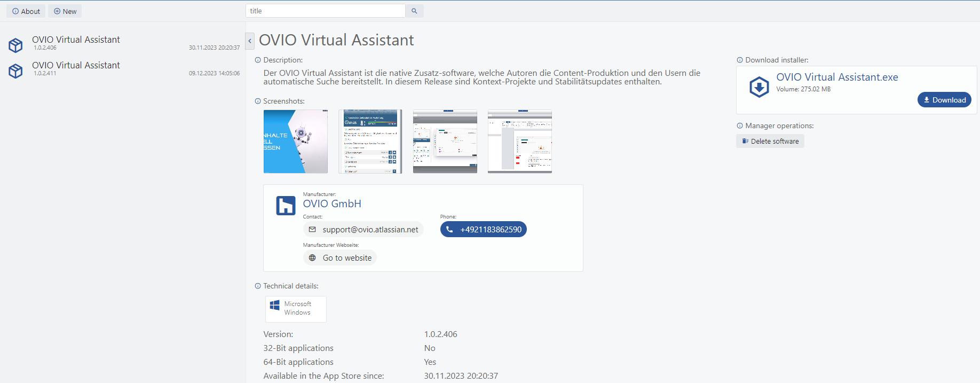Open the fourth screenshot thumbnail
Image resolution: width=980 pixels, height=383 pixels.
520,142
